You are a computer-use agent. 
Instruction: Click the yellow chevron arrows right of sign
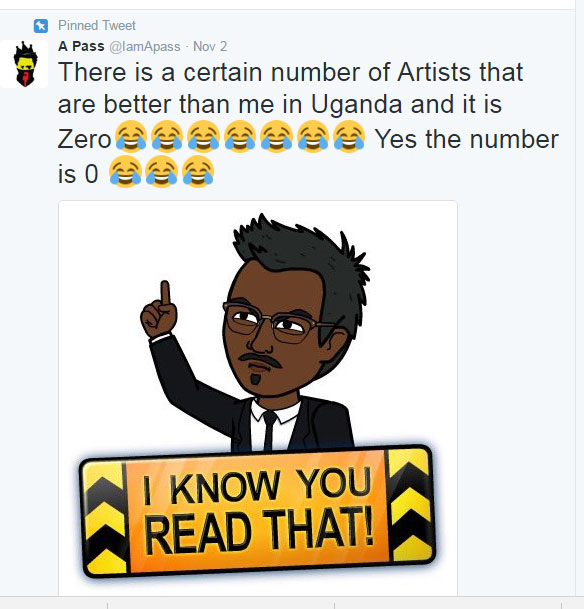(411, 505)
